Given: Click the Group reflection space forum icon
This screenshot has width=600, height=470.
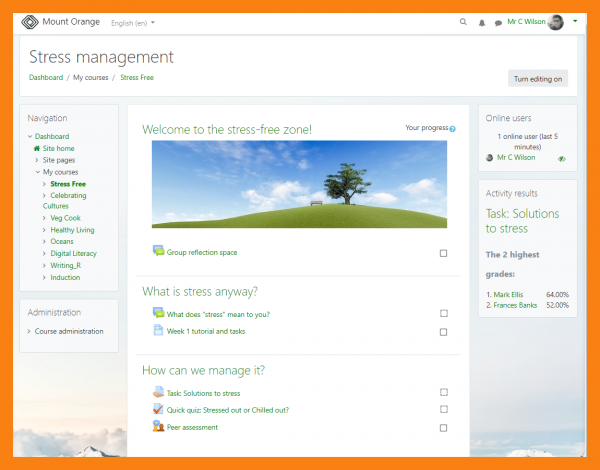Looking at the screenshot, I should coord(158,252).
